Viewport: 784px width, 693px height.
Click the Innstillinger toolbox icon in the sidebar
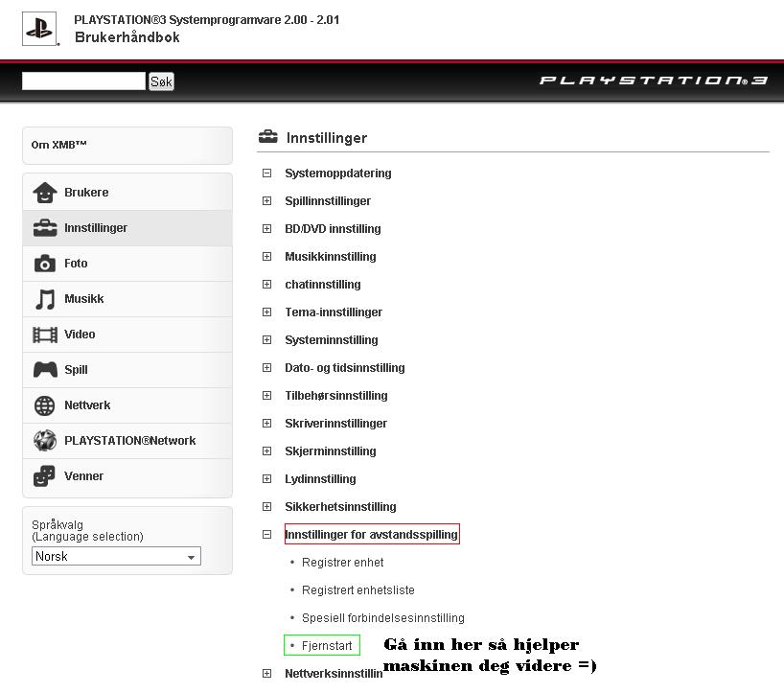coord(44,228)
